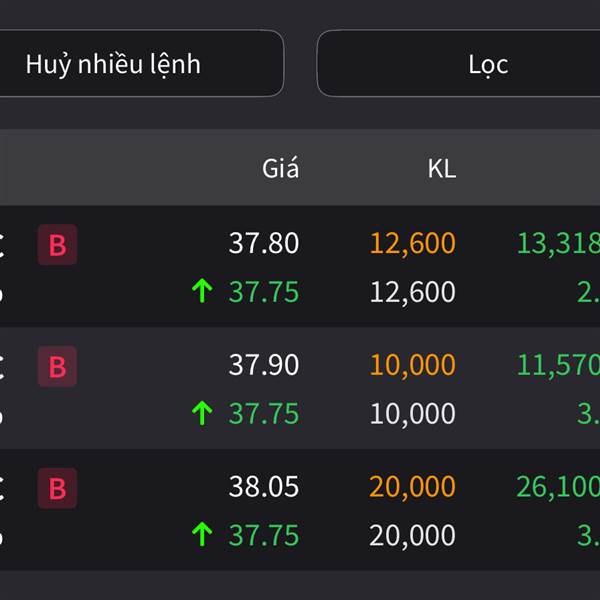600x600 pixels.
Task: Click the green 13,318 value
Action: click(x=557, y=244)
